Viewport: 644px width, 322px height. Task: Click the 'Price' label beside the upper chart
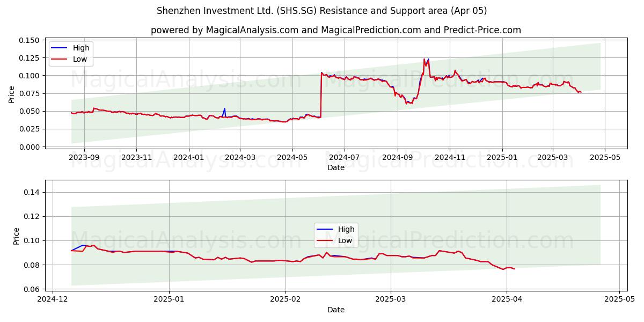click(12, 93)
